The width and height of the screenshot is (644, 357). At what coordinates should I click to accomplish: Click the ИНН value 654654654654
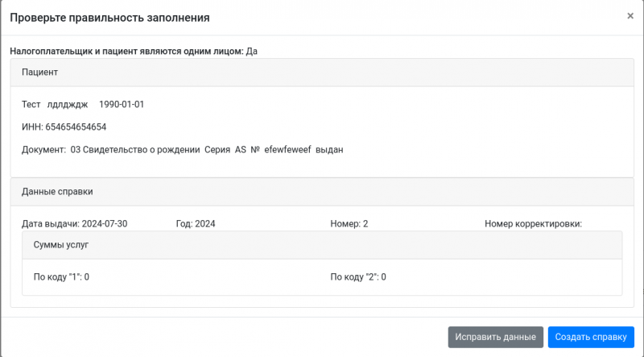[76, 127]
